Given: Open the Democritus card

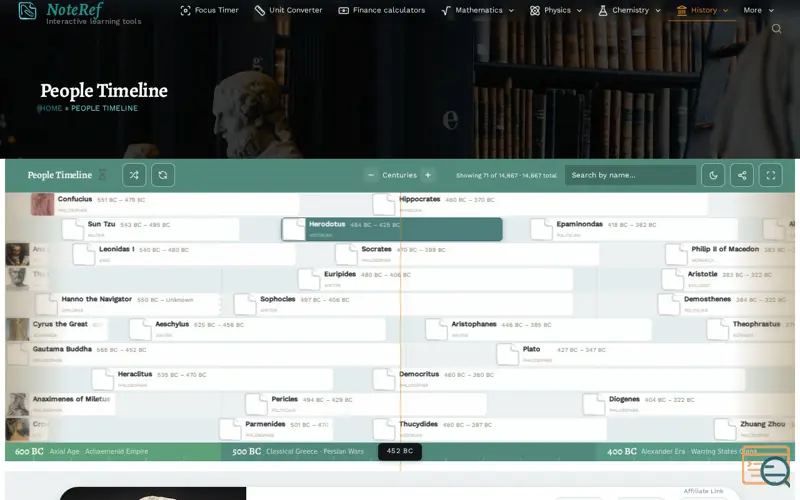Looking at the screenshot, I should [x=559, y=379].
